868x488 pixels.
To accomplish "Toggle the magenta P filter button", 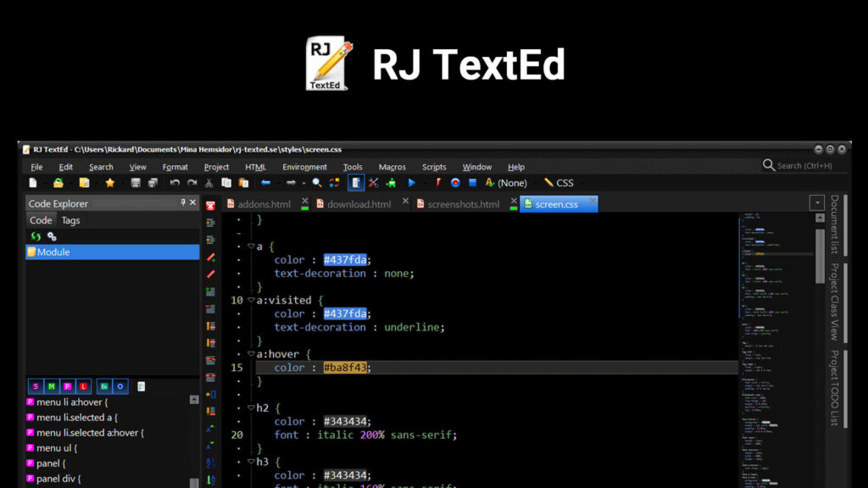I will point(68,386).
